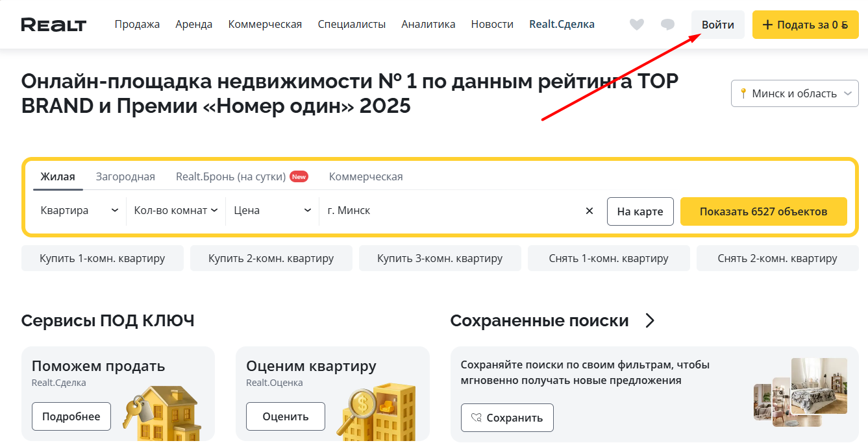Click the Realt logo
Image resolution: width=868 pixels, height=443 pixels.
coord(54,25)
